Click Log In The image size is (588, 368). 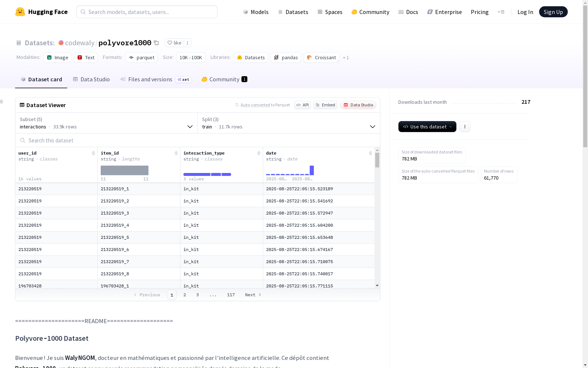click(x=525, y=12)
